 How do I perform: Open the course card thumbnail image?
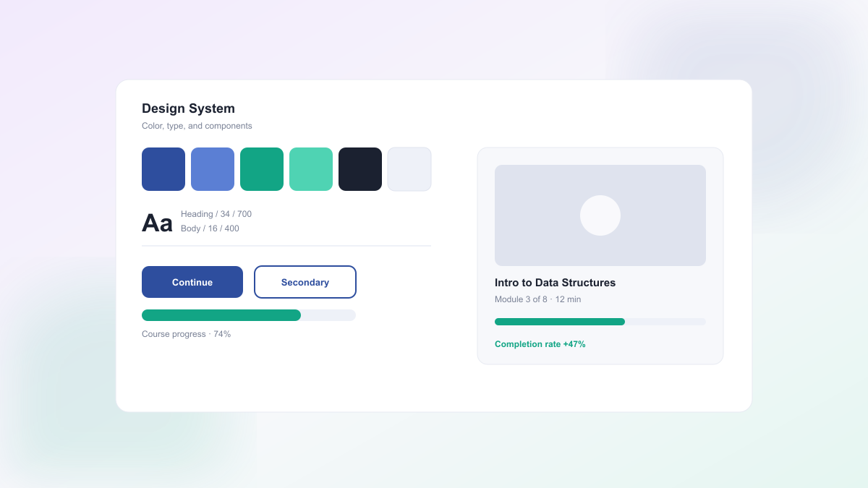(600, 215)
